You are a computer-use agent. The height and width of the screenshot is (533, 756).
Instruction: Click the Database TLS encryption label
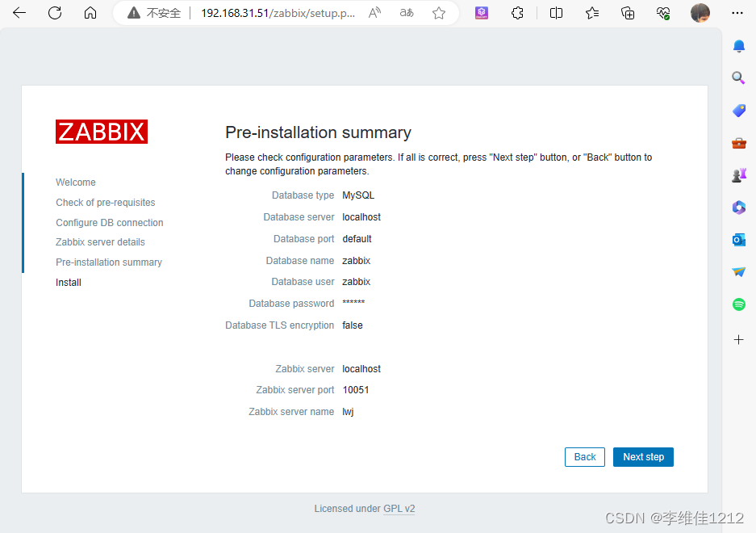click(x=280, y=325)
